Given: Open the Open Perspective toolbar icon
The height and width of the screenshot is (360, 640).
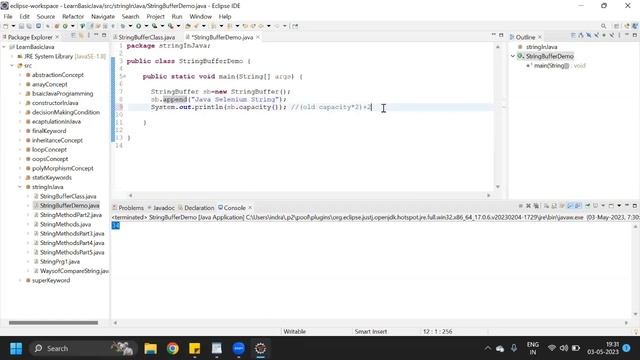Looking at the screenshot, I should click(616, 26).
